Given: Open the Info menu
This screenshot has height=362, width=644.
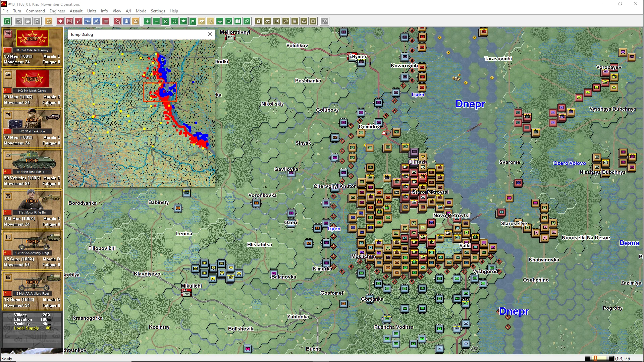Looking at the screenshot, I should click(104, 11).
